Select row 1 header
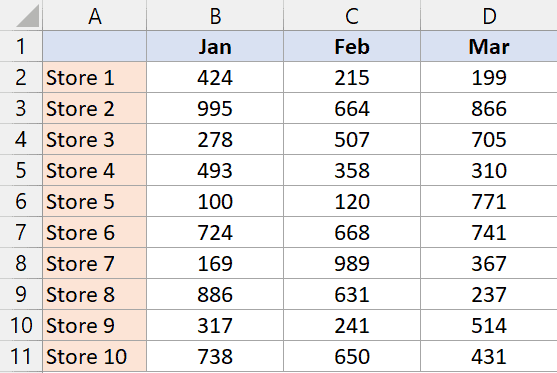This screenshot has height=373, width=557. pos(21,46)
